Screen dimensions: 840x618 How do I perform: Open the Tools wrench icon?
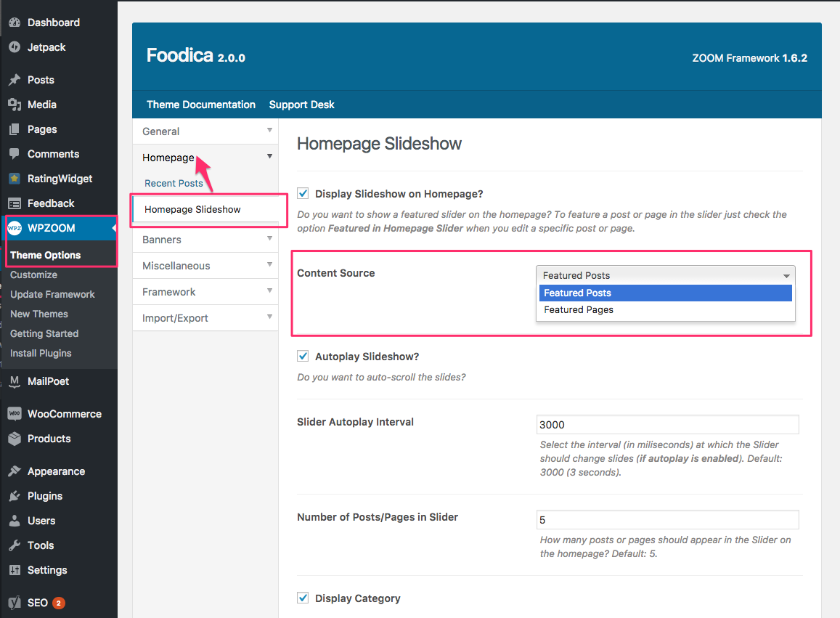tap(15, 545)
